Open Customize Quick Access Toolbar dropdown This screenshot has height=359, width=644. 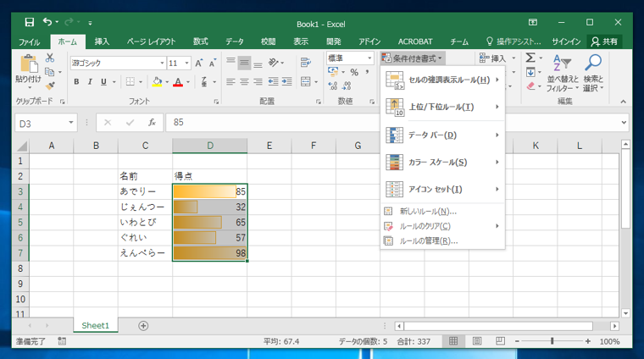coord(90,23)
